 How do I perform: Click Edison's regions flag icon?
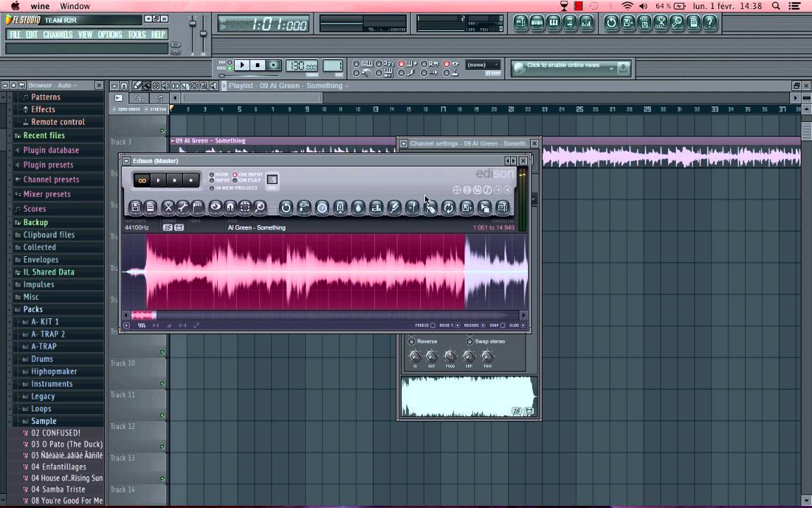tap(197, 207)
